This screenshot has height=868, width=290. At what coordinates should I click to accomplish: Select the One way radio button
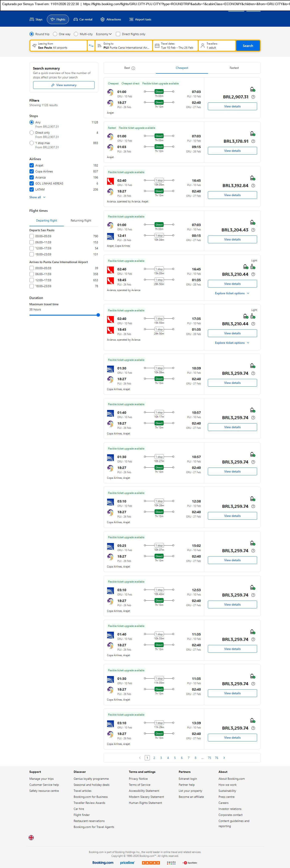coord(55,34)
